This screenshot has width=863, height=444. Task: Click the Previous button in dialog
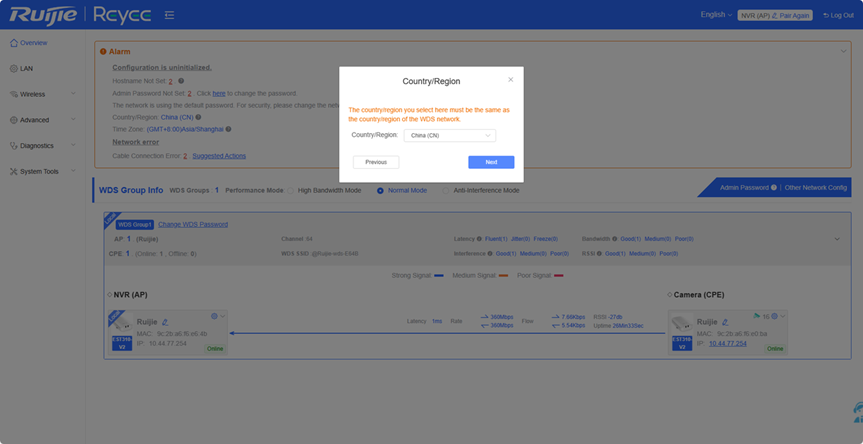point(376,162)
